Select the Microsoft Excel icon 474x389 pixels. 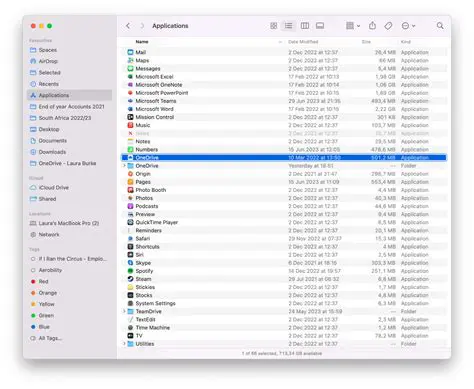(x=130, y=77)
